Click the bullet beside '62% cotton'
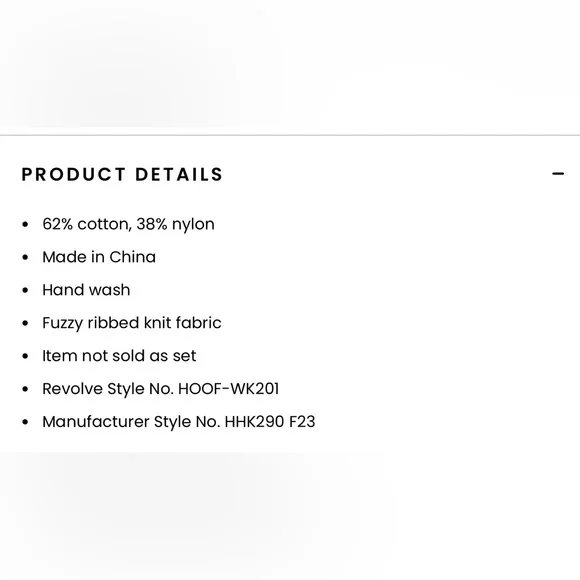Viewport: 580px width, 580px height. click(x=25, y=224)
